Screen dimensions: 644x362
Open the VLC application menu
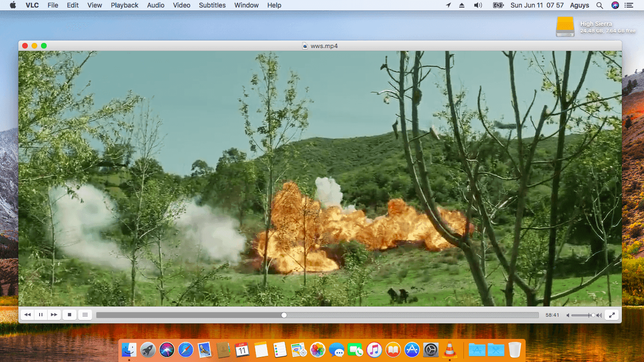[32, 5]
